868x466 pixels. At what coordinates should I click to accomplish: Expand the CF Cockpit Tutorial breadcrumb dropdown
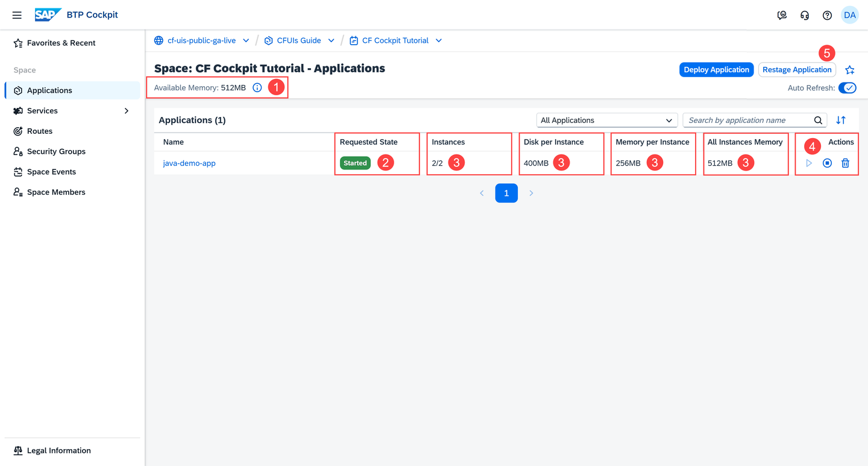tap(439, 40)
